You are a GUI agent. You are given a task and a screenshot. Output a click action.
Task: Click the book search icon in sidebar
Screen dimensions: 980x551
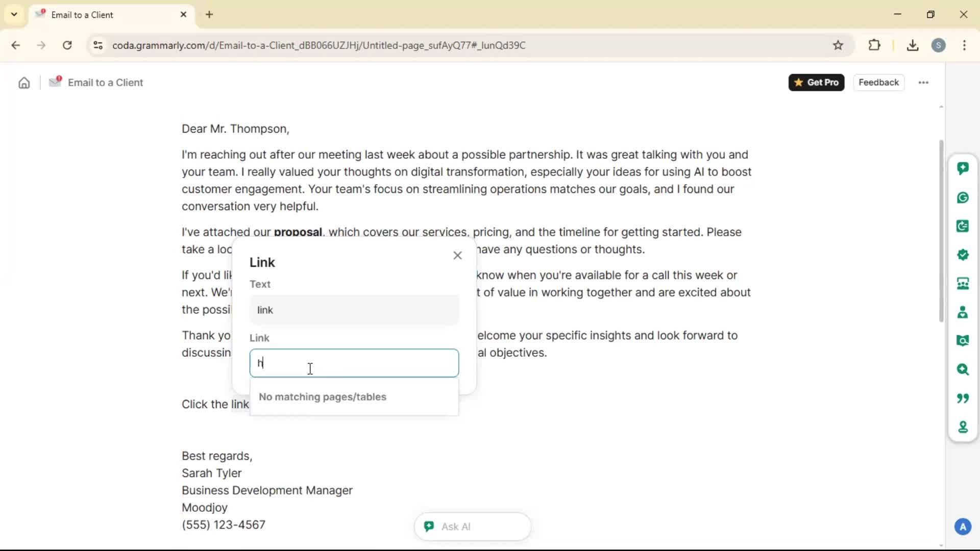pyautogui.click(x=963, y=341)
